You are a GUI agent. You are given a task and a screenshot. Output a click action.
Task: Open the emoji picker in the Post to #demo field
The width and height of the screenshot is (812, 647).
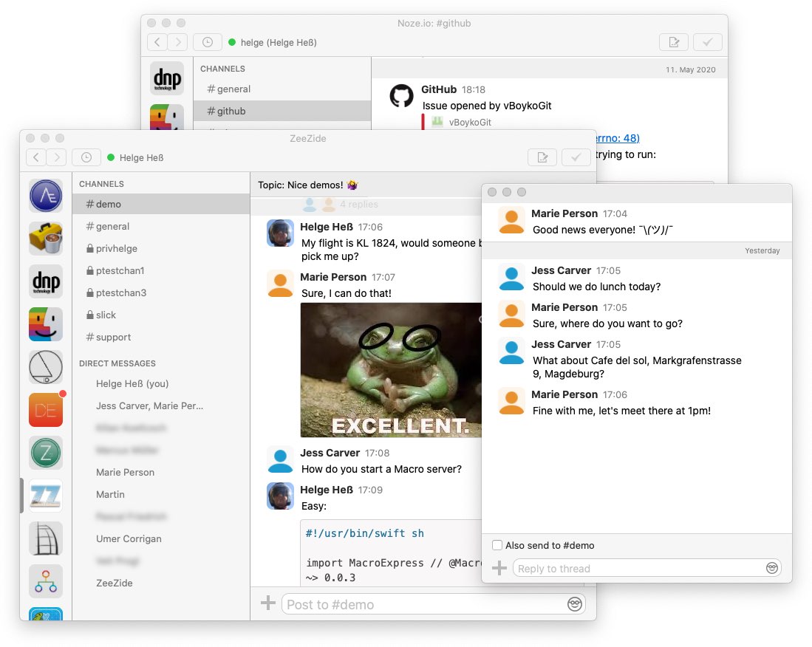[575, 603]
